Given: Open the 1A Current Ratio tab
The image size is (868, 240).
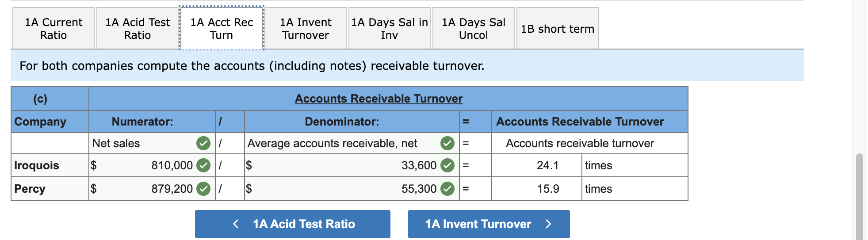Looking at the screenshot, I should [x=54, y=28].
